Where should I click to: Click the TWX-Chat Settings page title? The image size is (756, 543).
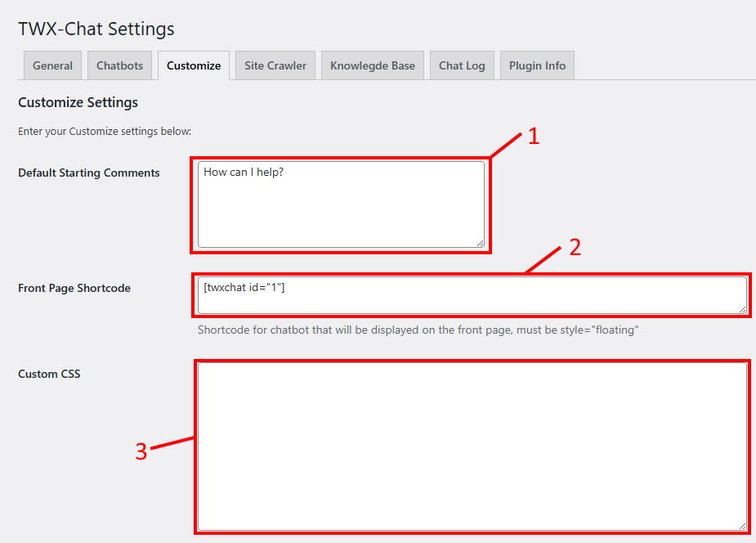[96, 29]
